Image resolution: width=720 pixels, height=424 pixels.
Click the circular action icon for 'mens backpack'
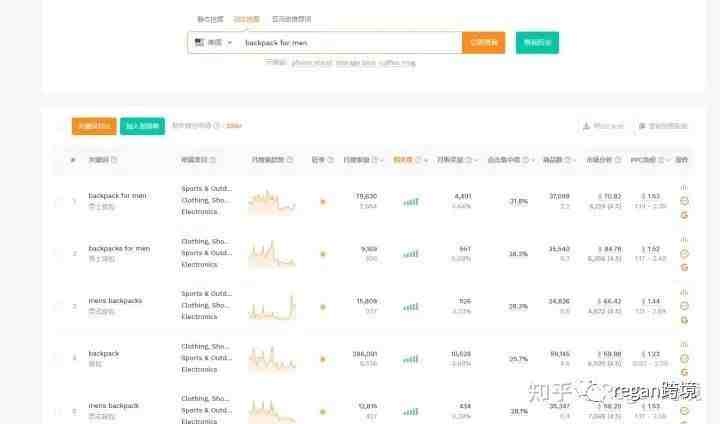click(x=684, y=411)
